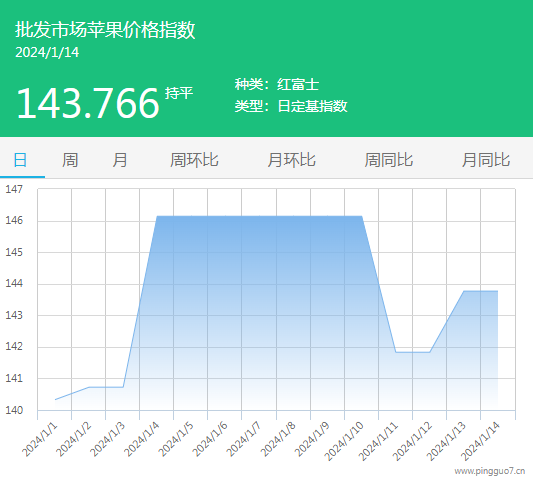Viewport: 533px width, 483px height.
Task: Switch to the 月环比 tab
Action: click(x=291, y=160)
